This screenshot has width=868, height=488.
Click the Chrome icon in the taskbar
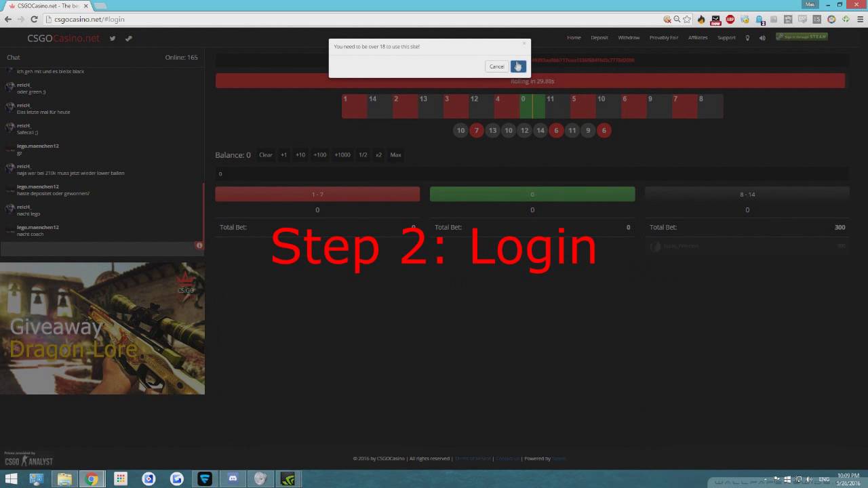coord(92,479)
